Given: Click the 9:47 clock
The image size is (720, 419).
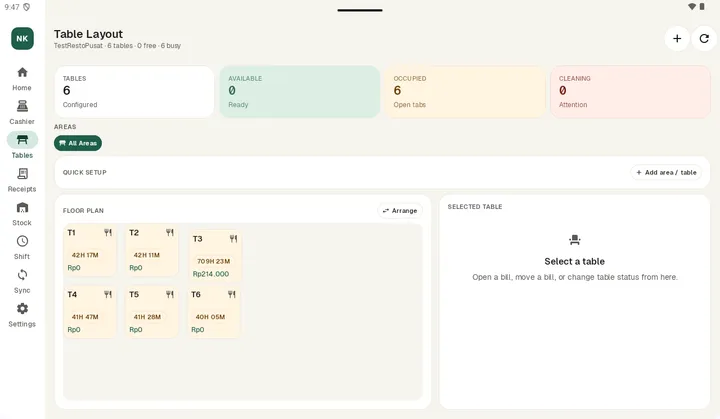Looking at the screenshot, I should [12, 7].
